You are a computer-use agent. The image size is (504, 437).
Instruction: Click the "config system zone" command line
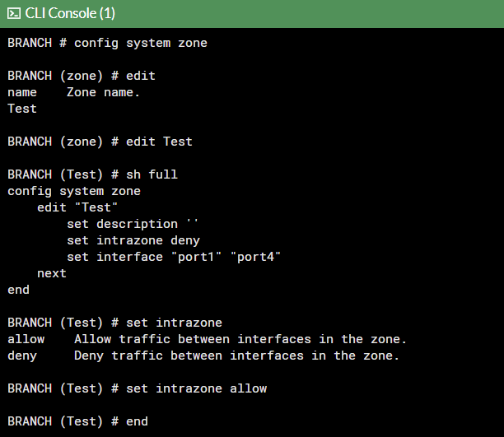pos(107,43)
